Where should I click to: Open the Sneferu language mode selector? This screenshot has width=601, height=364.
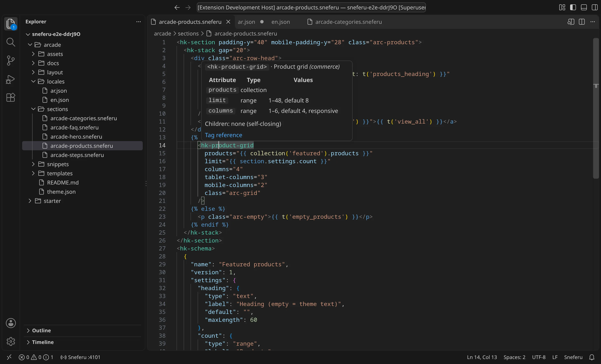pyautogui.click(x=573, y=357)
